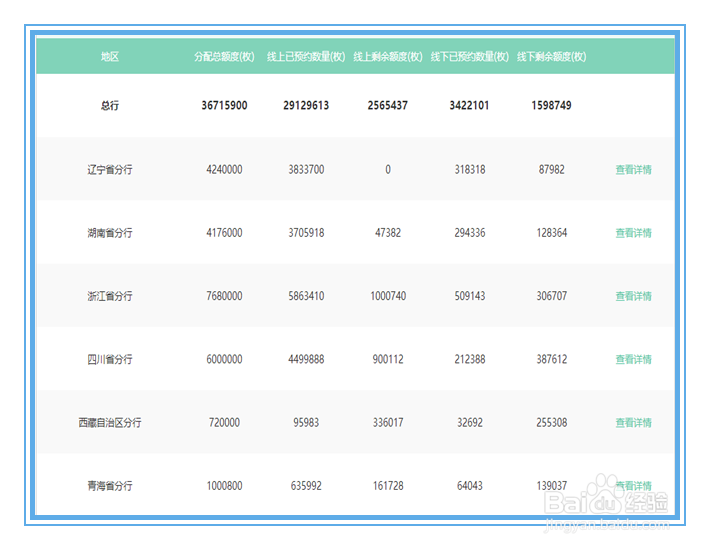The image size is (710, 550).
Task: Select the 湖南省分行 row name
Action: coord(110,233)
